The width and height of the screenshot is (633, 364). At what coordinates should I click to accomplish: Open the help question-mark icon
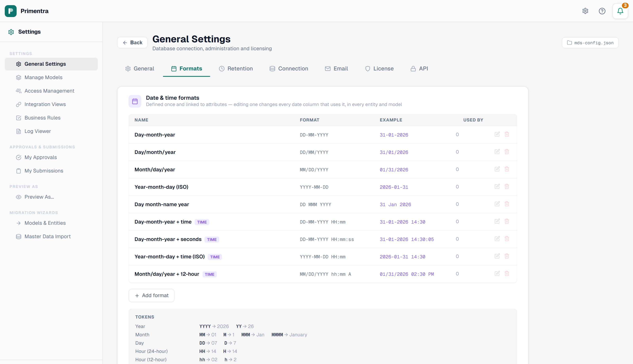coord(602,11)
